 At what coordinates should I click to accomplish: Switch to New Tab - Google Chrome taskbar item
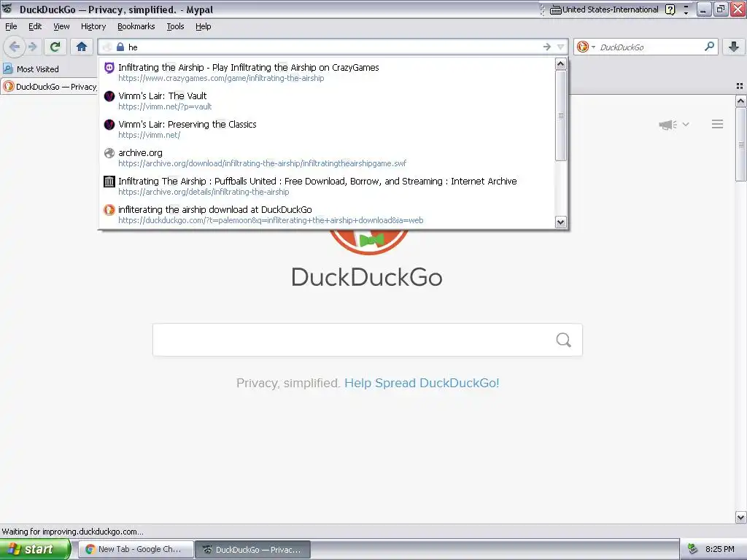pos(136,549)
